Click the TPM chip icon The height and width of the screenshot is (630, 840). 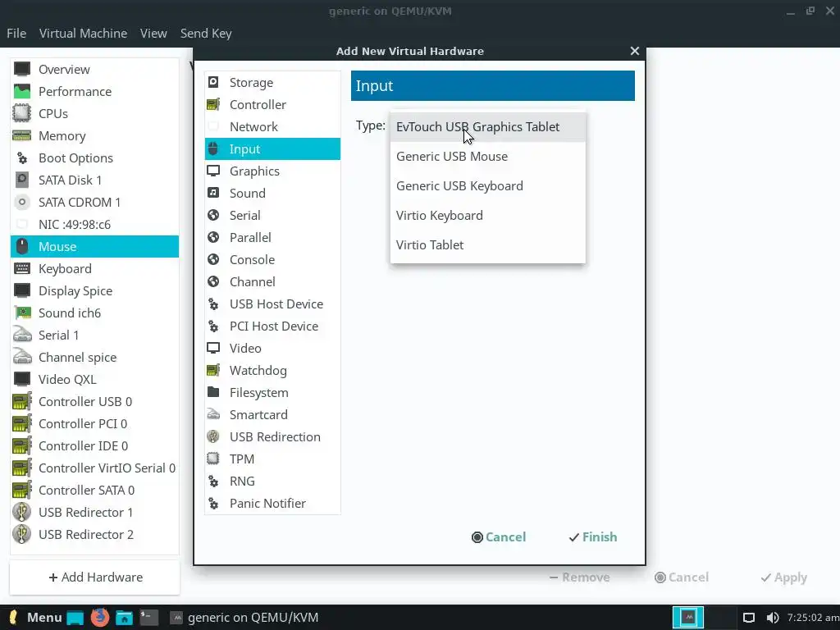(x=213, y=459)
